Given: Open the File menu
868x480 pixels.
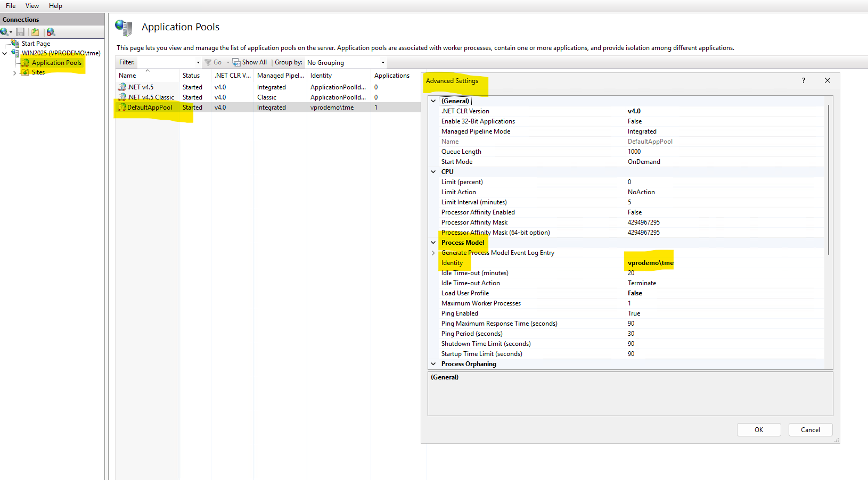Looking at the screenshot, I should [x=10, y=6].
